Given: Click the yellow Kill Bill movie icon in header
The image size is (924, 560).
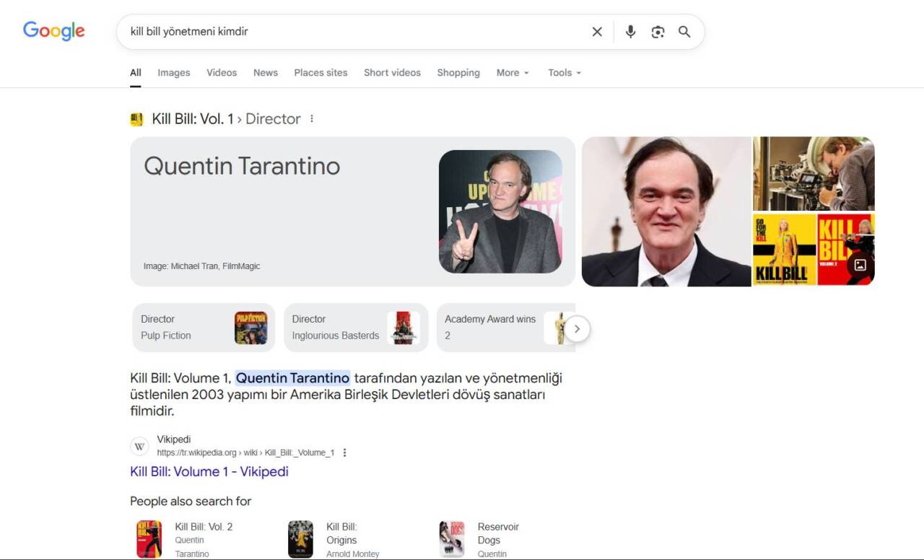Looking at the screenshot, I should click(x=136, y=118).
